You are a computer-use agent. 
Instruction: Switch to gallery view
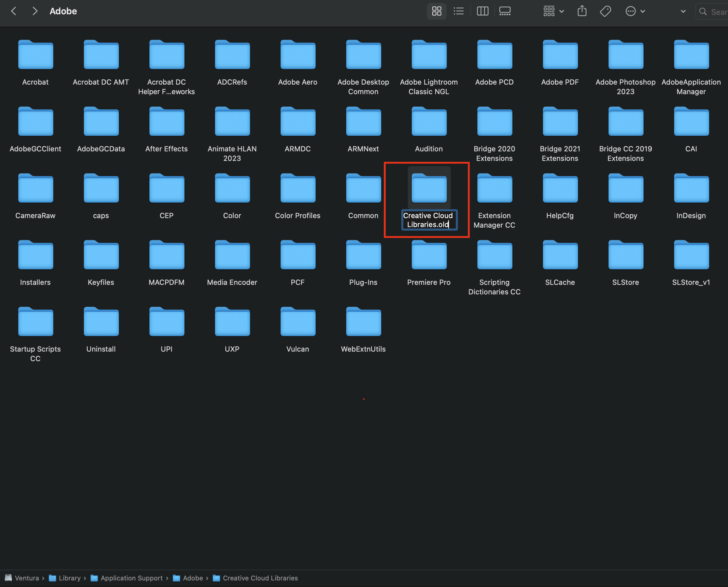click(x=505, y=11)
